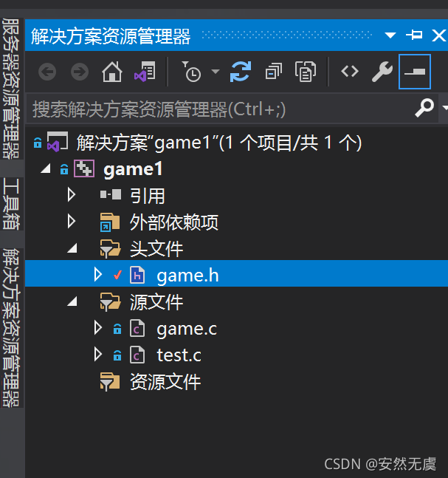Select the 头文件 folder label
448x478 pixels.
156,249
